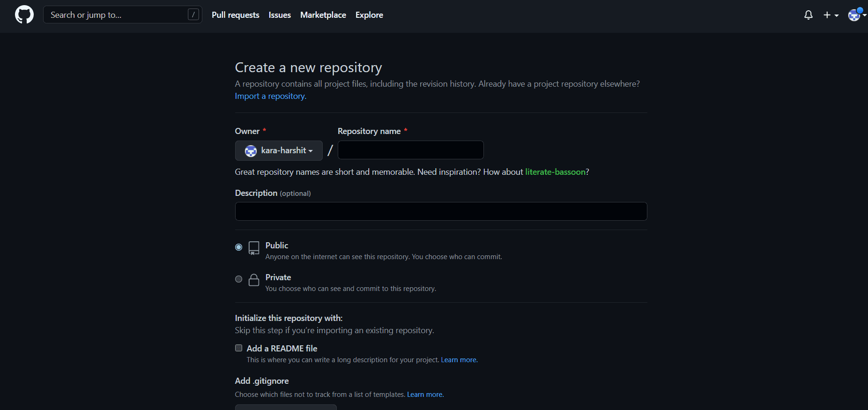The width and height of the screenshot is (868, 410).
Task: Open the Marketplace nav item
Action: click(x=323, y=15)
